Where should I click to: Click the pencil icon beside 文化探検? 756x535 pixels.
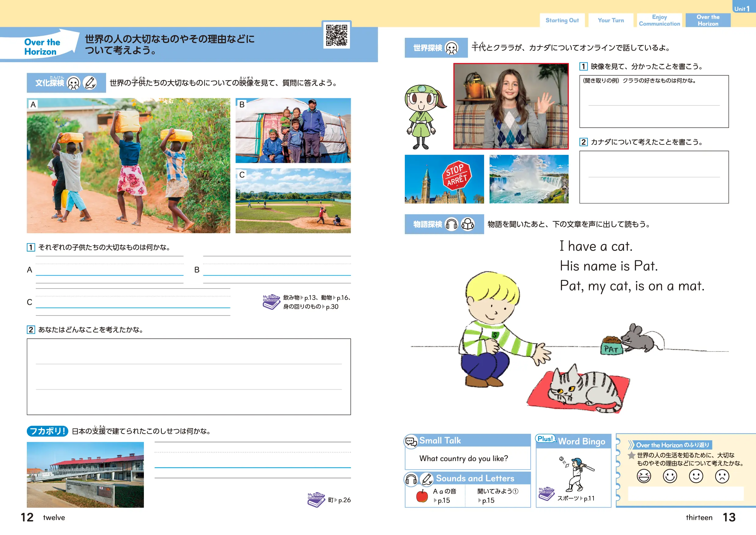(x=90, y=83)
